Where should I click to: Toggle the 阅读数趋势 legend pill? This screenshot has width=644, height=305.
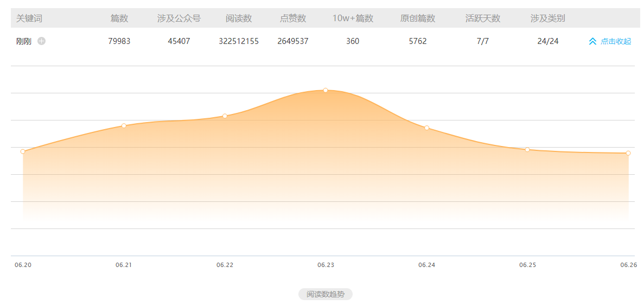(325, 294)
